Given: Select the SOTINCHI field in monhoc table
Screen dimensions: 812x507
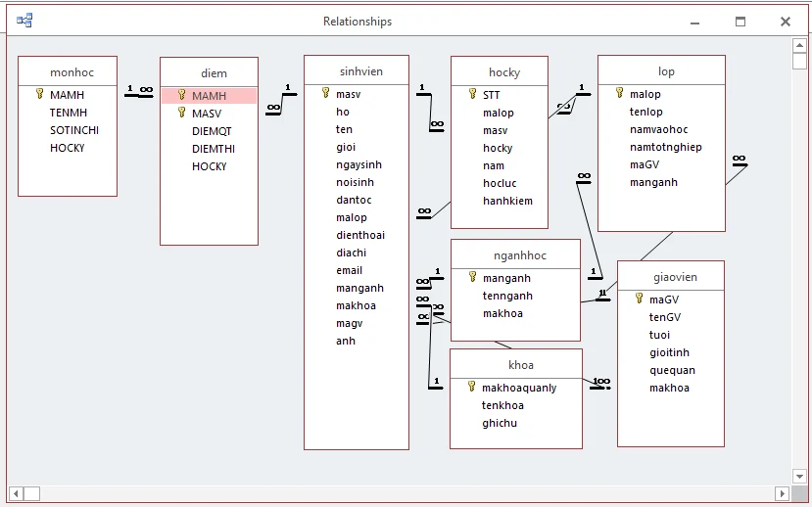Looking at the screenshot, I should click(74, 130).
